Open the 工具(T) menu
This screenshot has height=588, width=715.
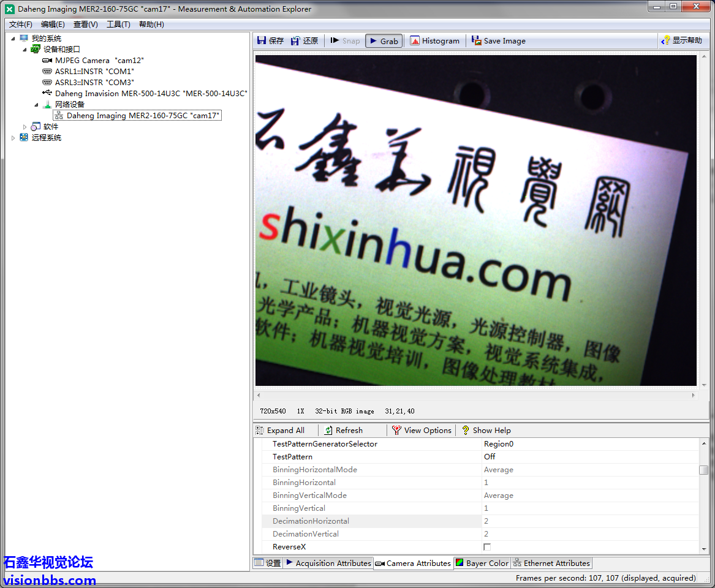[x=118, y=24]
